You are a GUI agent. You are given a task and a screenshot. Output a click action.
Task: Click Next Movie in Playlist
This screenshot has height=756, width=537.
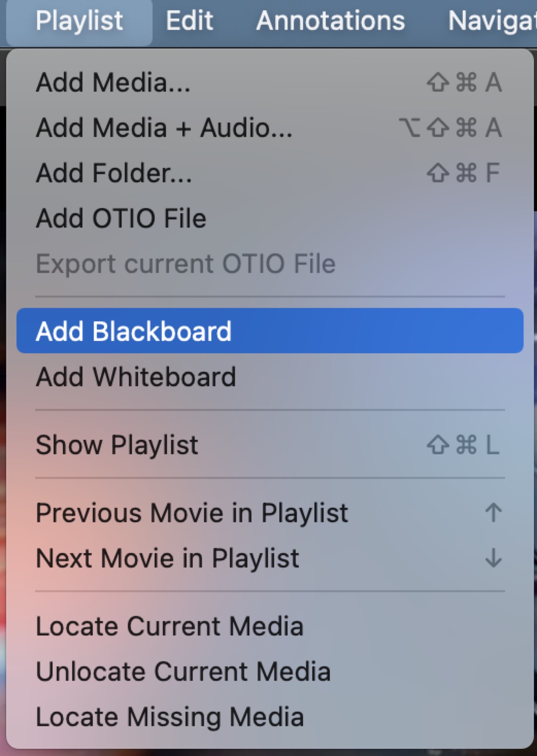(270, 558)
